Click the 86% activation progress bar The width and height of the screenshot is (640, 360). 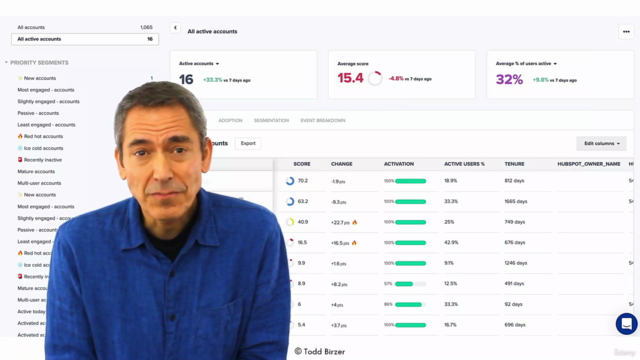click(411, 304)
